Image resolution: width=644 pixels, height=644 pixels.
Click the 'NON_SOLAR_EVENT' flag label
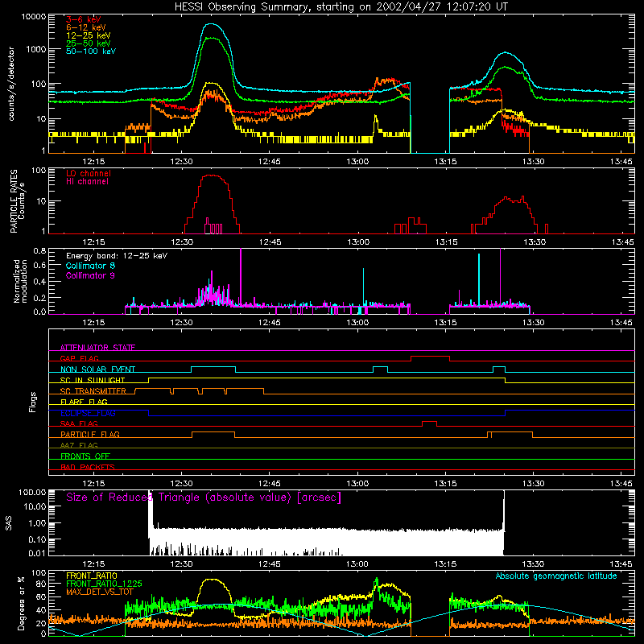97,369
